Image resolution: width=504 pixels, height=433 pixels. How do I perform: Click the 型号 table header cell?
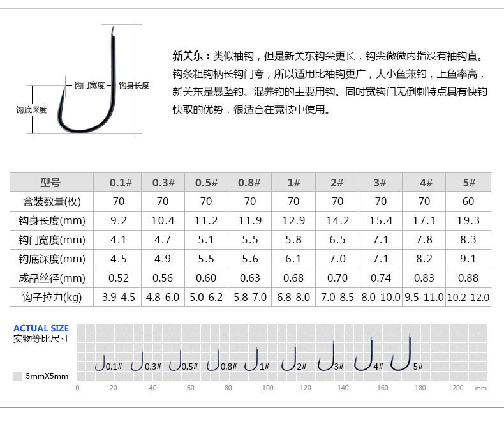point(50,183)
